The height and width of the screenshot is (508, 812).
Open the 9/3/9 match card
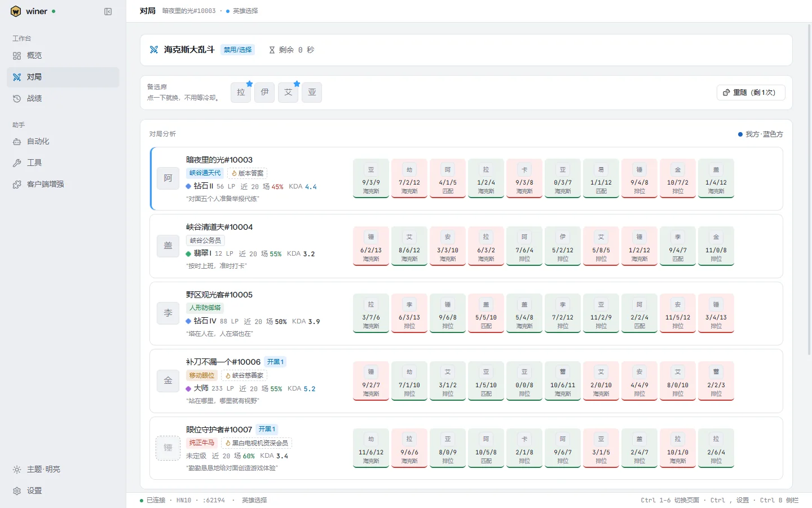[371, 178]
